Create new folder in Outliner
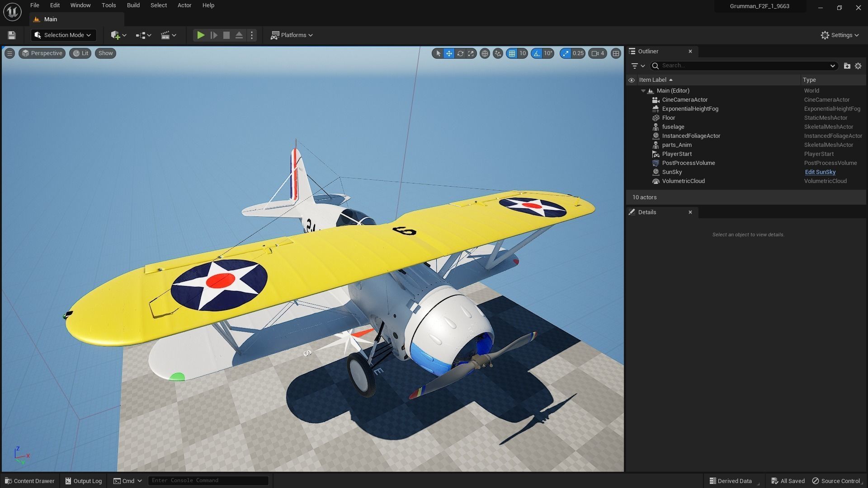Screen dimensions: 868x488 coord(847,66)
